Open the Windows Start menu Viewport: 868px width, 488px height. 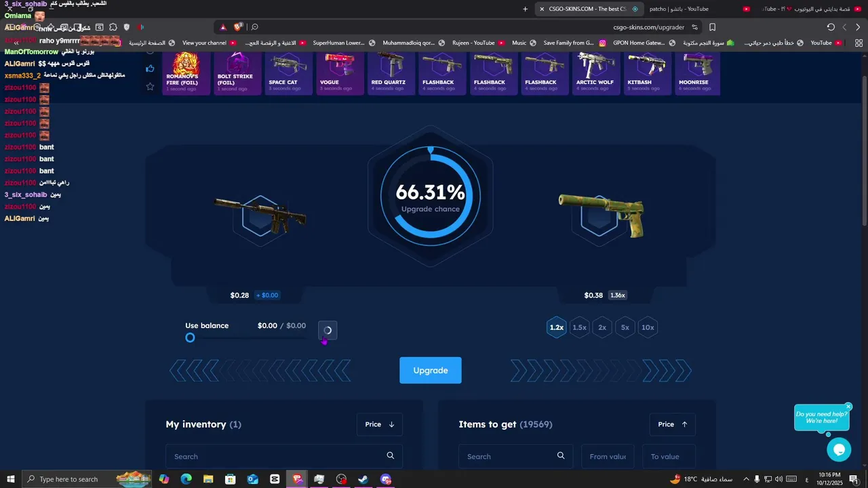(10, 479)
